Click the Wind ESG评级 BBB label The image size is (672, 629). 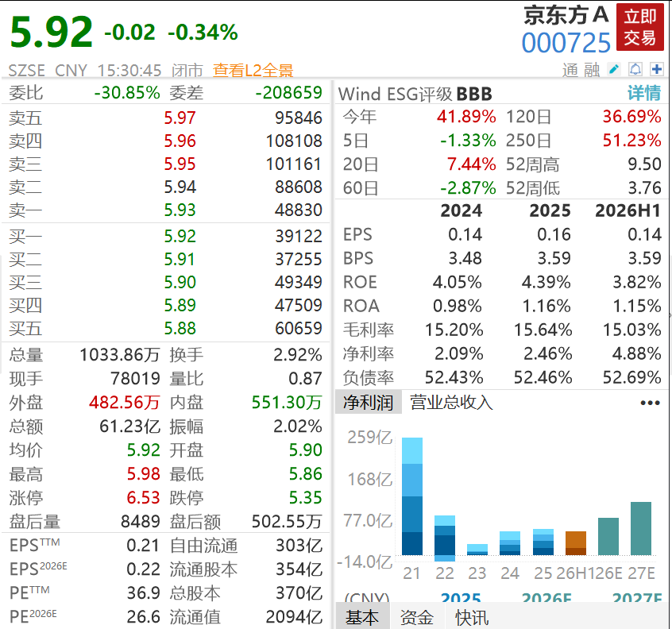click(415, 94)
